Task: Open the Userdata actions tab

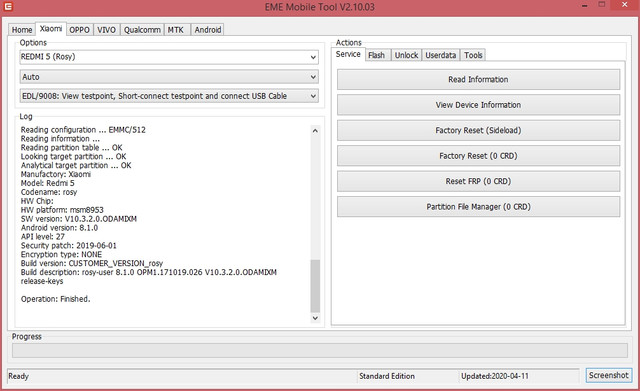Action: (440, 55)
